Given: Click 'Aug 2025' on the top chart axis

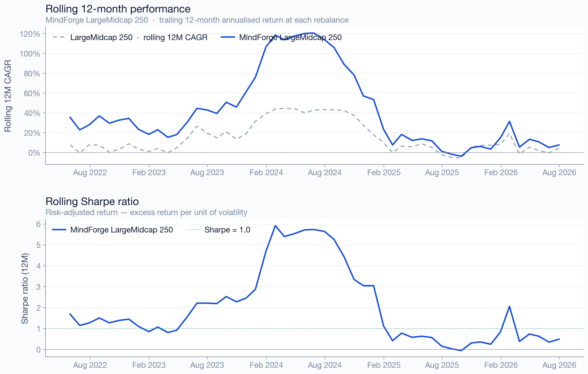Looking at the screenshot, I should click(442, 173).
